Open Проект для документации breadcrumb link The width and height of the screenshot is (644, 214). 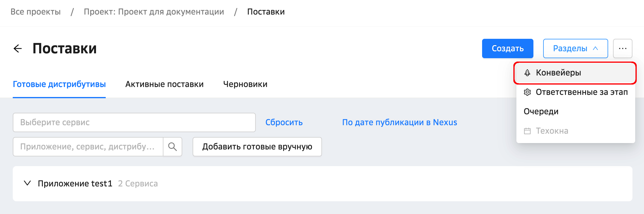coord(154,12)
